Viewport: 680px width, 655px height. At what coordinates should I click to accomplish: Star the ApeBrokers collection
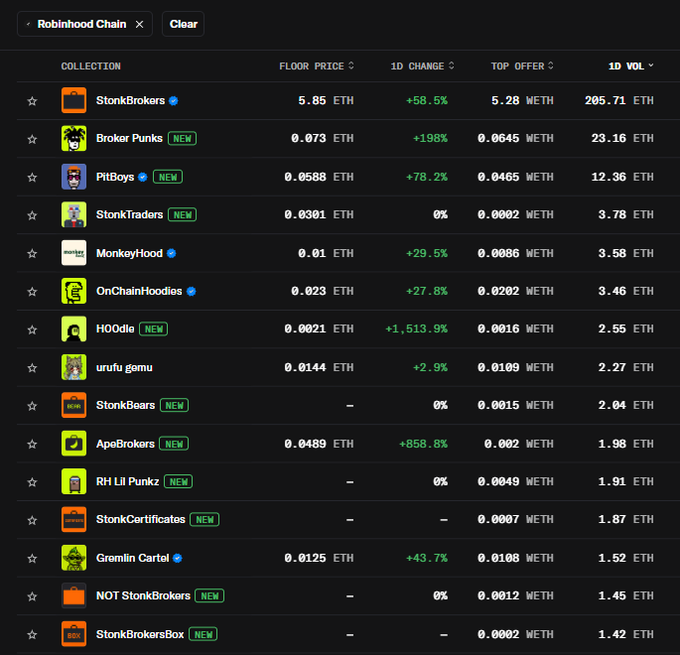(x=32, y=444)
